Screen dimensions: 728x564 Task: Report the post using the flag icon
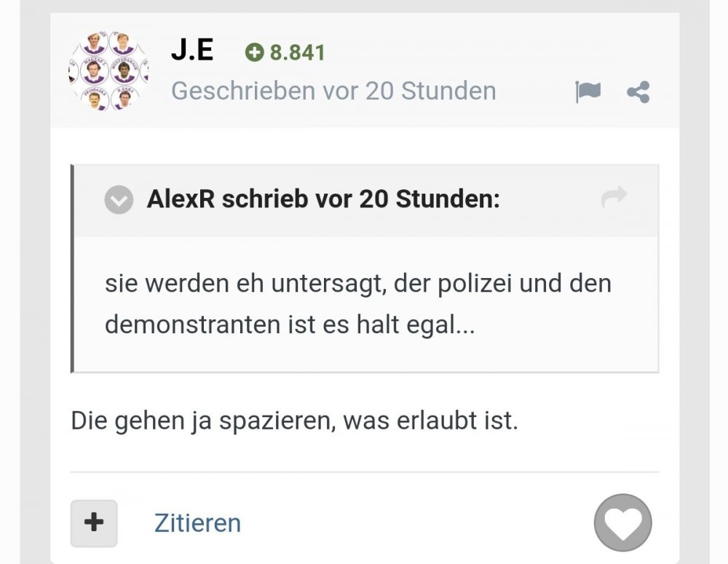pos(587,92)
